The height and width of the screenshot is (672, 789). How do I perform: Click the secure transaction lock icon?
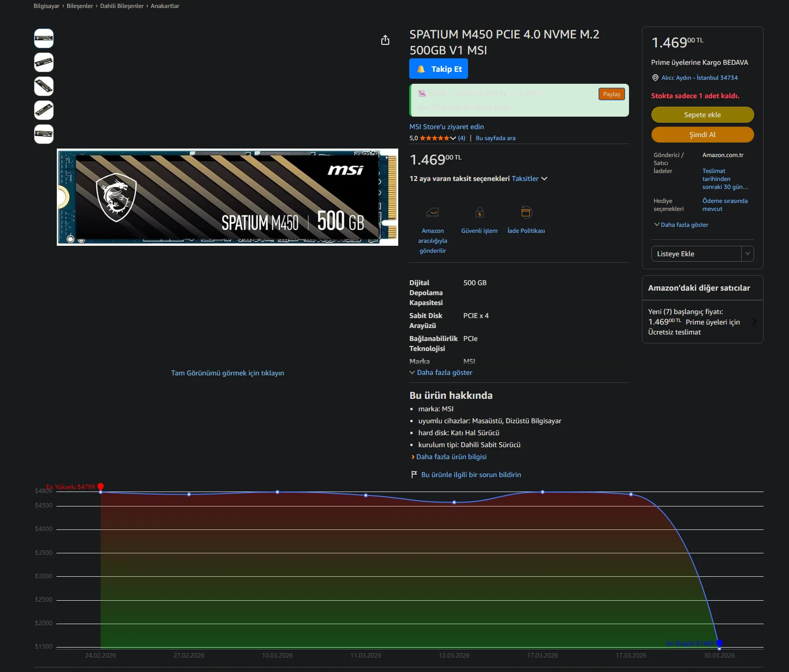479,213
